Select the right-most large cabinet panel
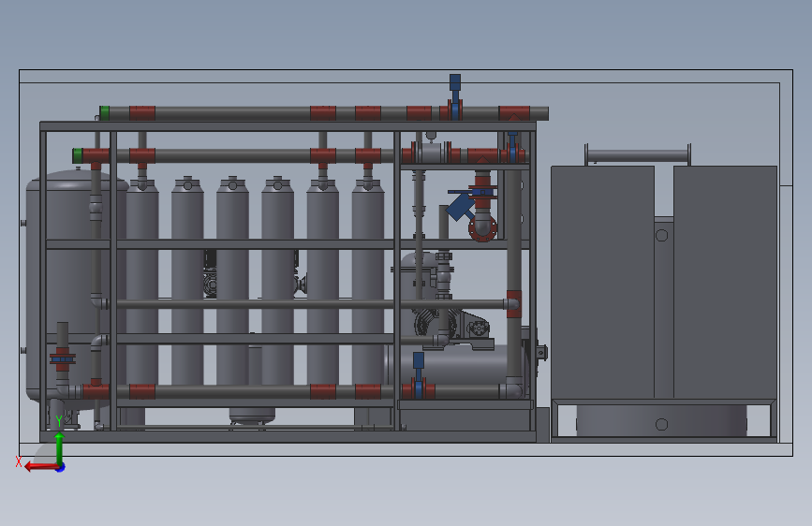812x526 pixels. [725, 282]
